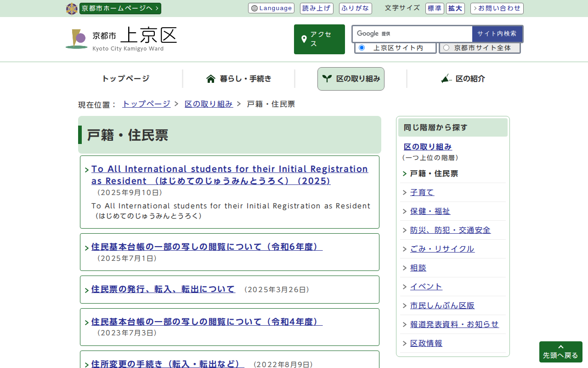Click the Kyoto City emblem icon
Viewport: 588px width, 368px height.
pos(72,9)
